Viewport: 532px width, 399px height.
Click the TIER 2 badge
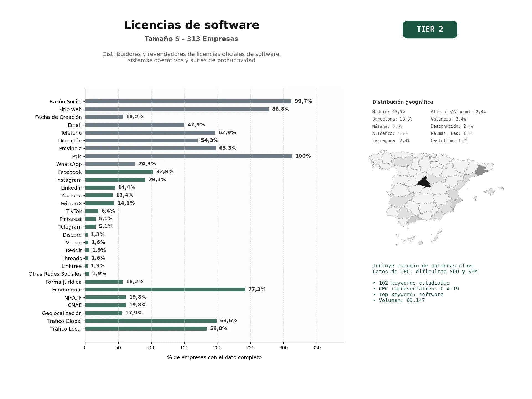(x=430, y=29)
